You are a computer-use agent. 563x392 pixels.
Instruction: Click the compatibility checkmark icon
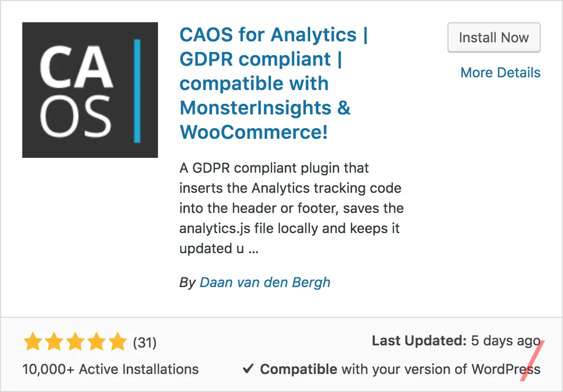249,369
